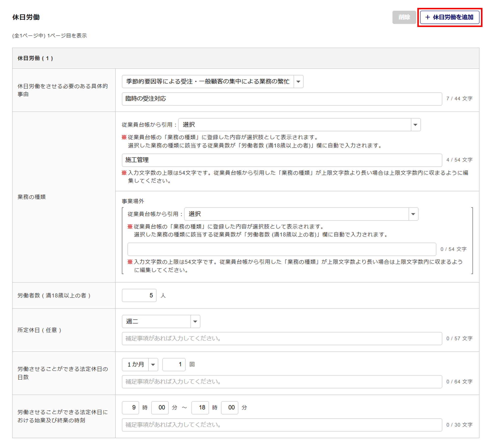Open first 従業員台帳から引用 selection dropdown
The image size is (491, 448).
[x=294, y=125]
